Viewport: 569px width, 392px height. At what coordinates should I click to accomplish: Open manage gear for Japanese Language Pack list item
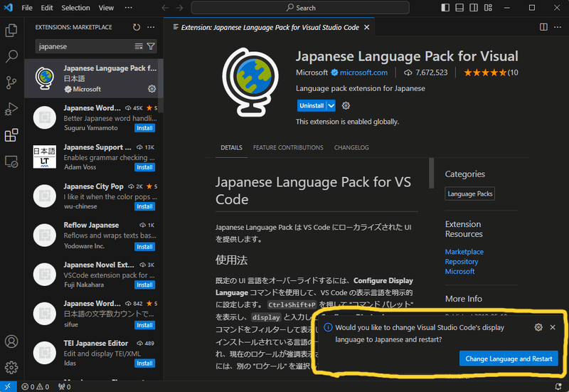[x=151, y=89]
